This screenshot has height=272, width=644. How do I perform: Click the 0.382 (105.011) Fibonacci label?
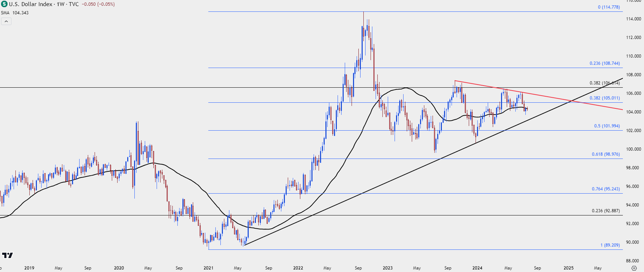tap(605, 98)
